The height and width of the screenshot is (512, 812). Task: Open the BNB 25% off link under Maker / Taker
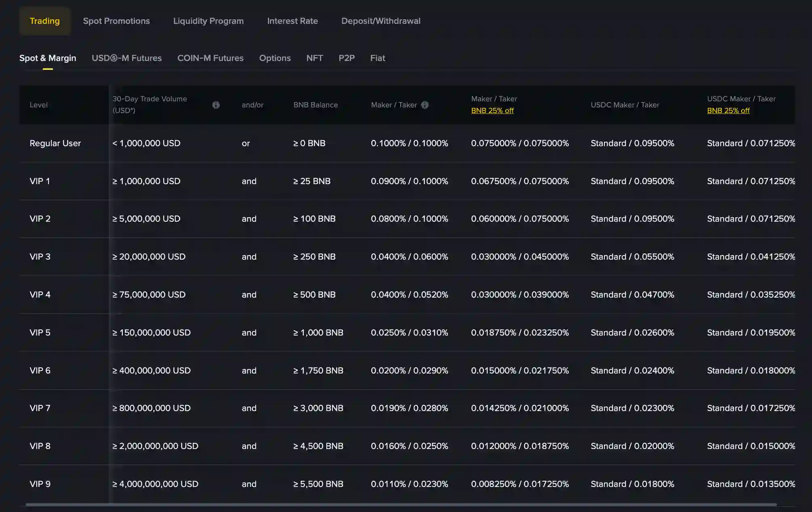(492, 110)
